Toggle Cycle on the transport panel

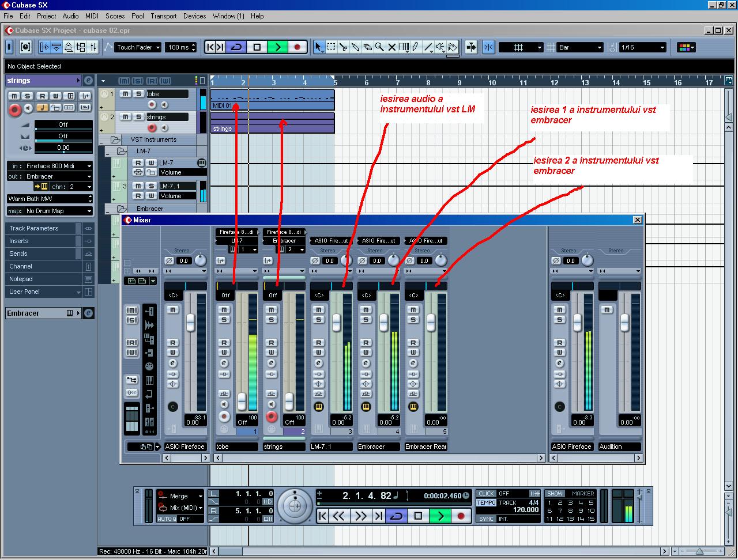point(397,516)
